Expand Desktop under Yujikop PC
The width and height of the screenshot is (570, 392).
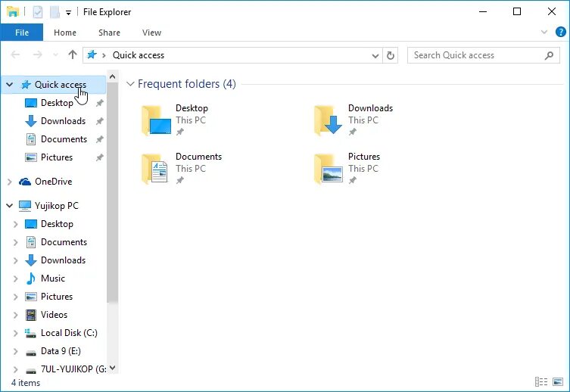[16, 224]
